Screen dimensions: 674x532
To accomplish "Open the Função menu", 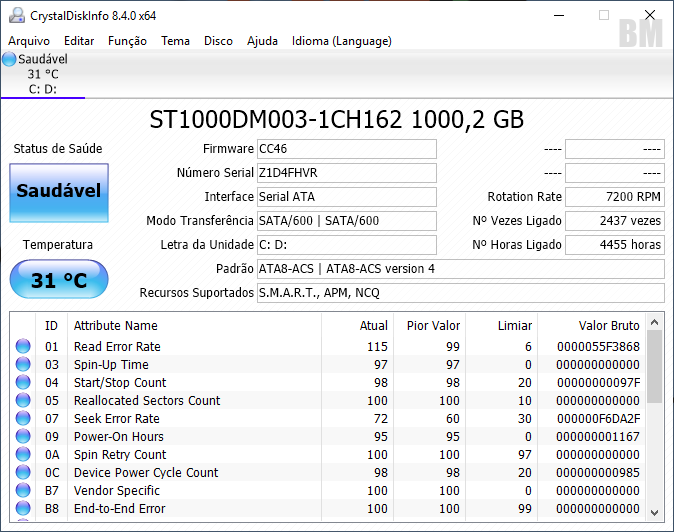I will click(x=127, y=41).
